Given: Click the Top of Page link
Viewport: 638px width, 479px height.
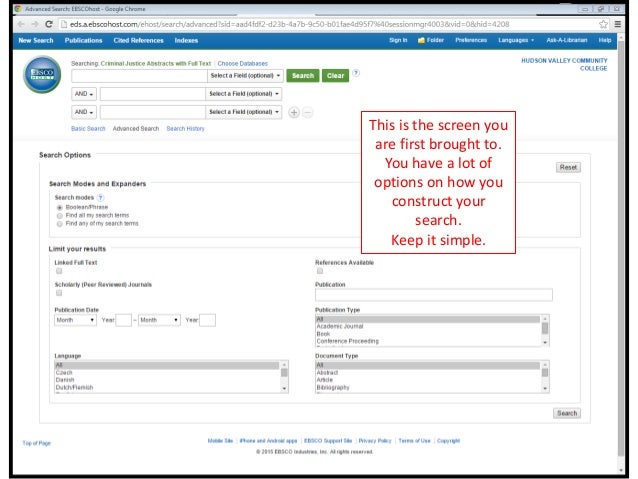Looking at the screenshot, I should 37,443.
